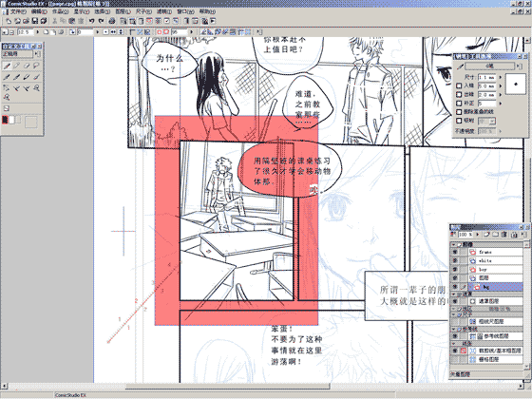Click the flip horizontal arrows icon
The height and width of the screenshot is (399, 532).
point(113,32)
